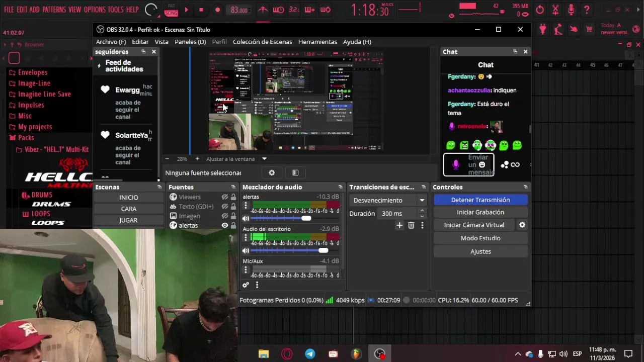Float the Chat dock panel
The width and height of the screenshot is (644, 362).
pyautogui.click(x=515, y=52)
